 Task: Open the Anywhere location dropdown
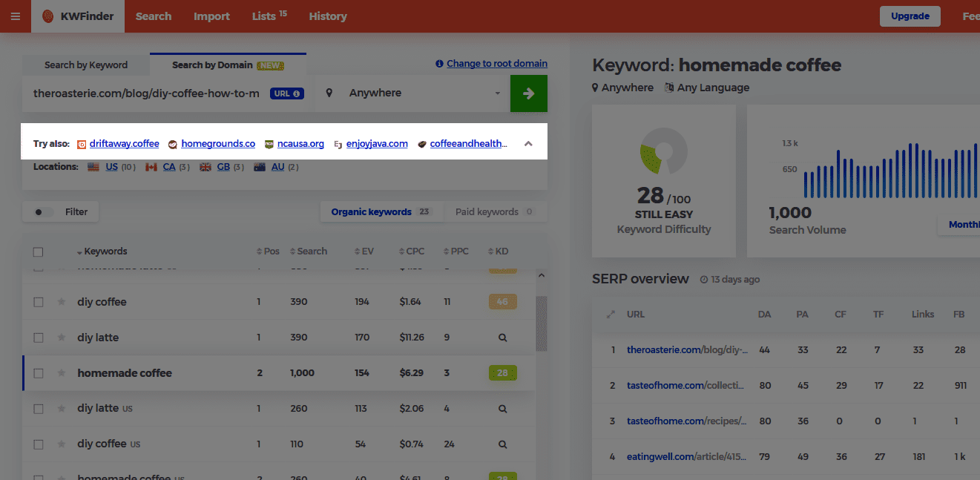tap(415, 93)
